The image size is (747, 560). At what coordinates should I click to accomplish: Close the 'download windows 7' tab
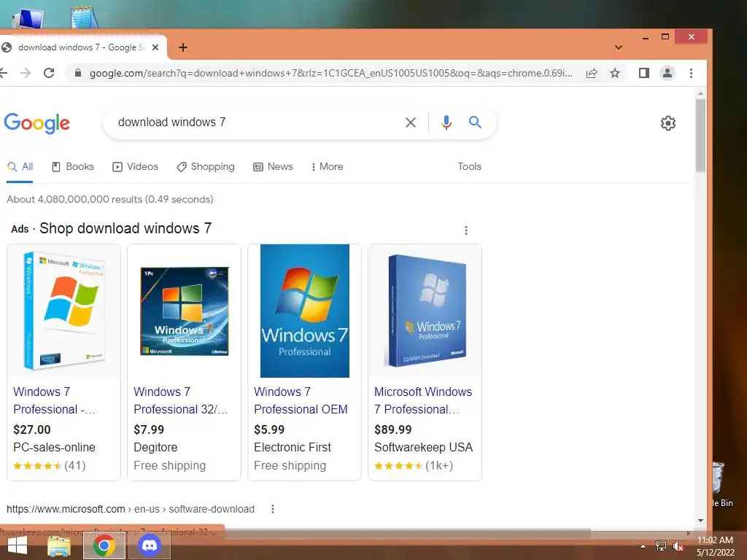pyautogui.click(x=155, y=47)
